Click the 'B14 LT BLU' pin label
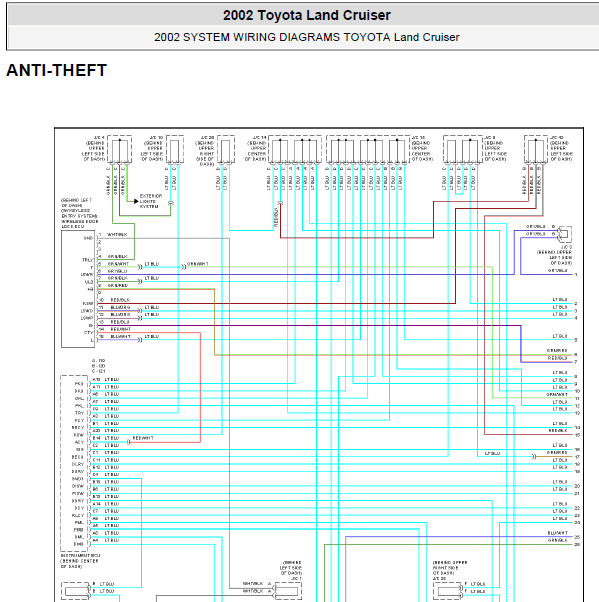This screenshot has height=602, width=599. click(x=106, y=438)
